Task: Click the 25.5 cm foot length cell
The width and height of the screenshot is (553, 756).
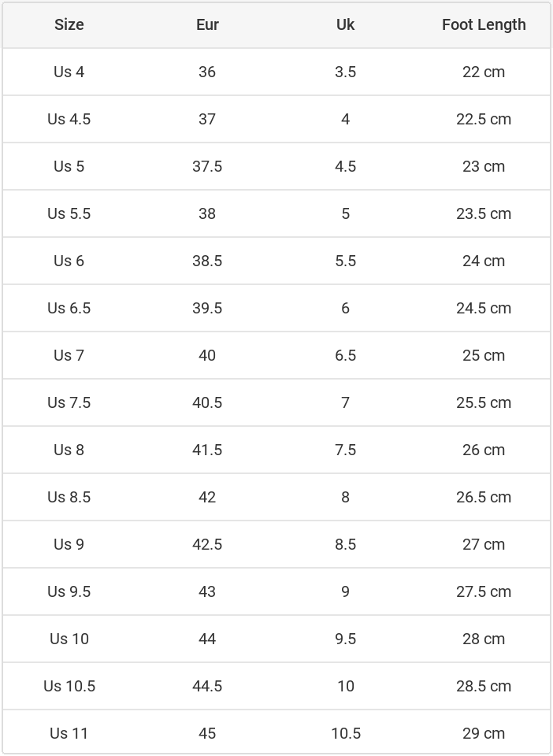Action: [484, 402]
